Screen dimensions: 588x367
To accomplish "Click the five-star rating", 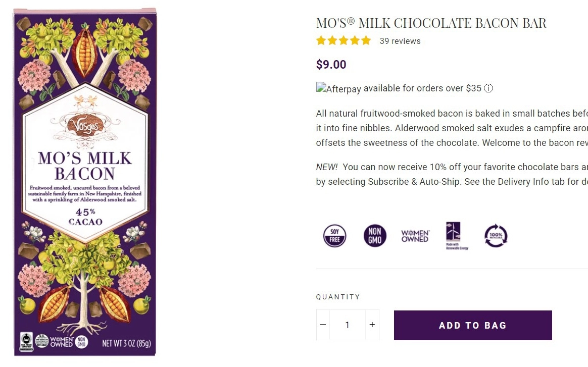I will click(344, 41).
